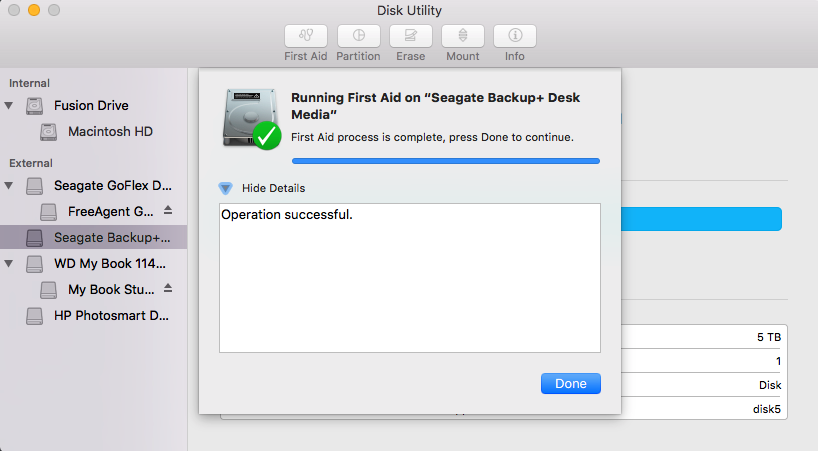This screenshot has width=818, height=451.
Task: Collapse the Hide Details disclosure triangle
Action: point(225,188)
